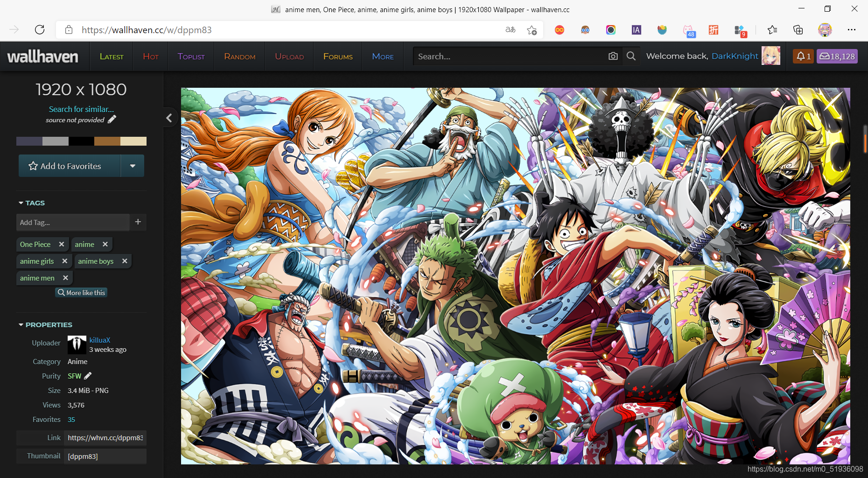Click Search for similar link

[81, 109]
